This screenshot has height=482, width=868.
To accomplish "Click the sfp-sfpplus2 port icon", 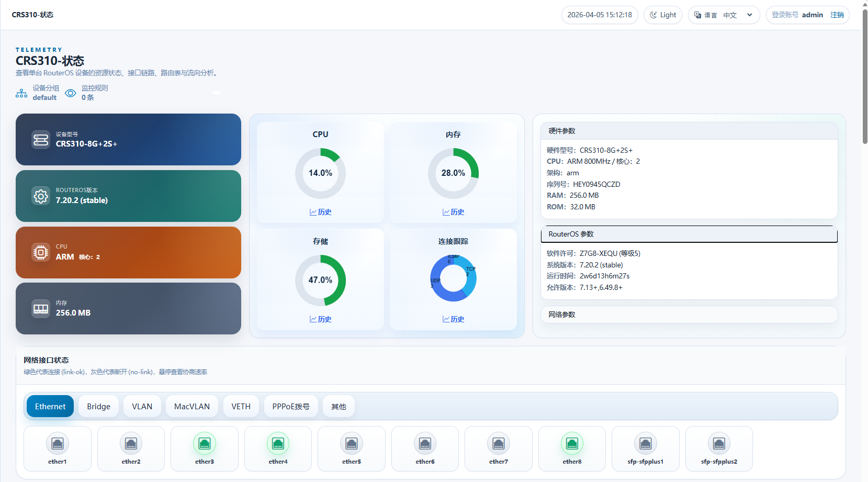I will click(x=719, y=444).
